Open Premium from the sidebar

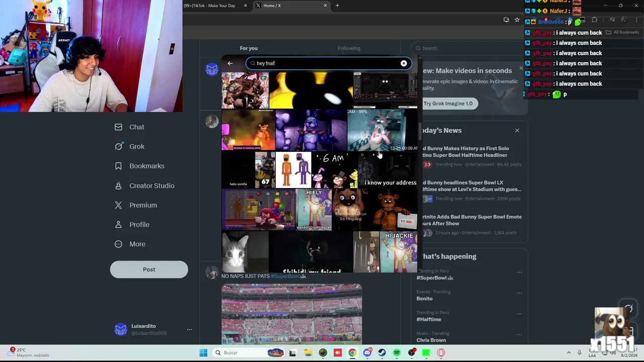(x=136, y=205)
